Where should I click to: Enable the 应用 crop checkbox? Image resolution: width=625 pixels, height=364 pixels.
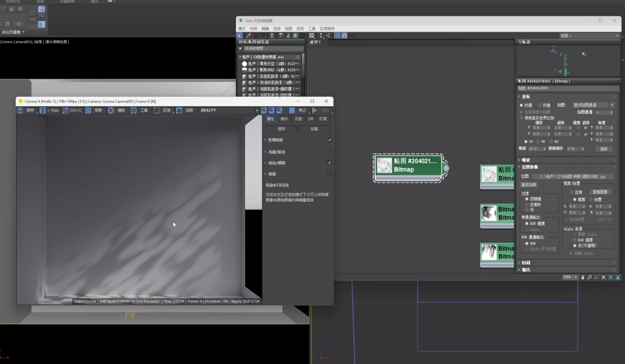click(572, 192)
